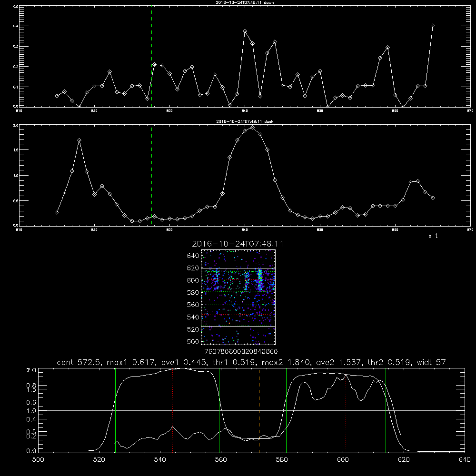Click the '760780800820840860' x-axis labels under spectrogram
Viewport: 476px width, 476px height.
click(x=241, y=352)
